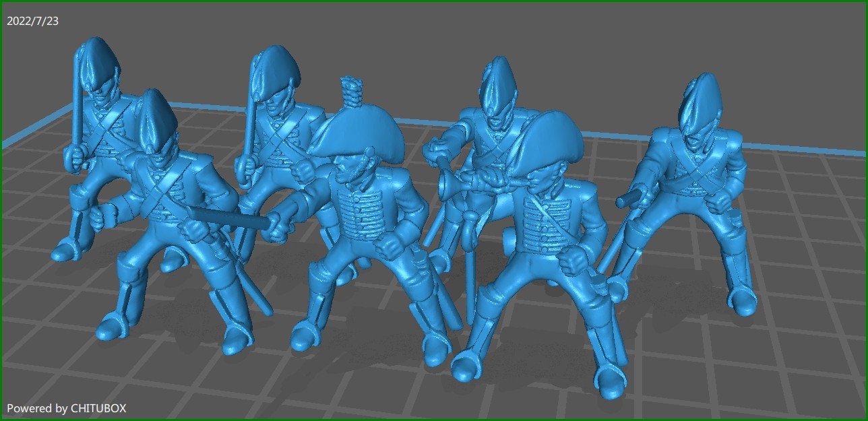Click the Powered by CHITUBOX watermark
Screen dimensions: 868x421
66,408
